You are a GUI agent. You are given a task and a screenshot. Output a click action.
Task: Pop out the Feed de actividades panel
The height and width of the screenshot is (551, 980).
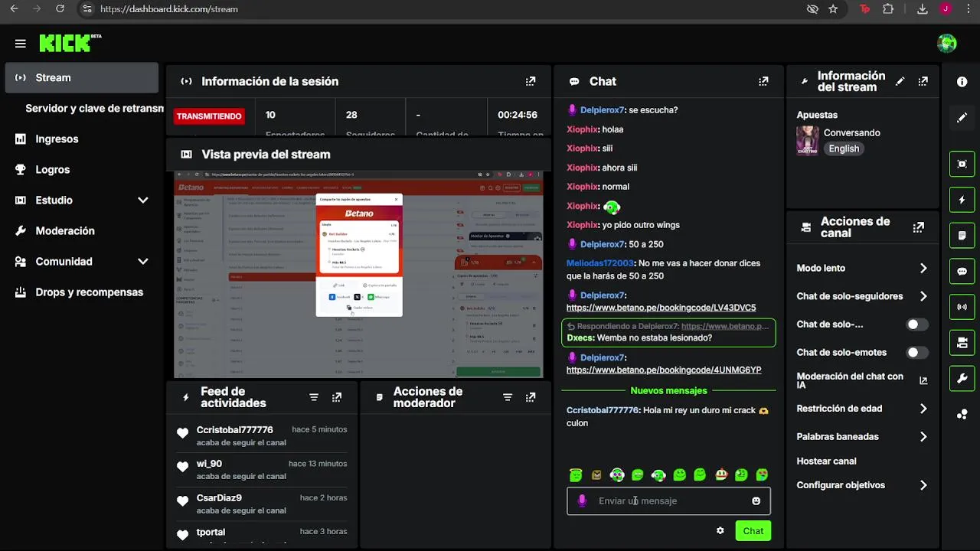pos(337,397)
